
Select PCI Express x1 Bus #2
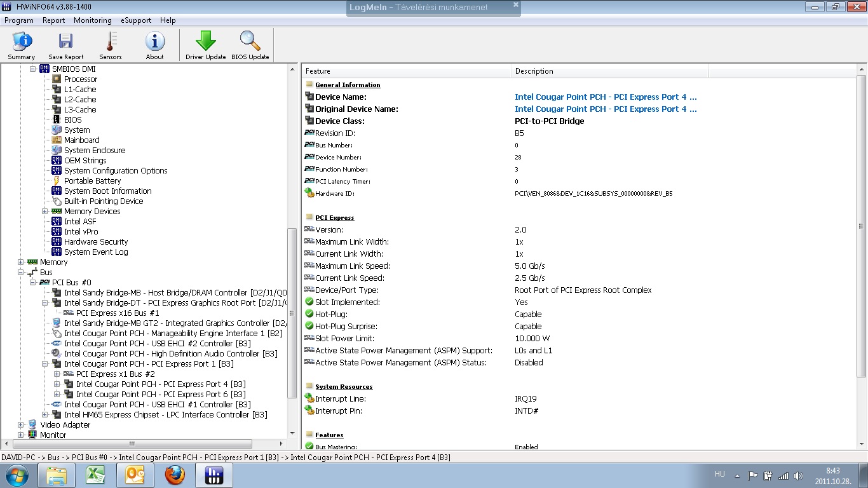point(116,374)
